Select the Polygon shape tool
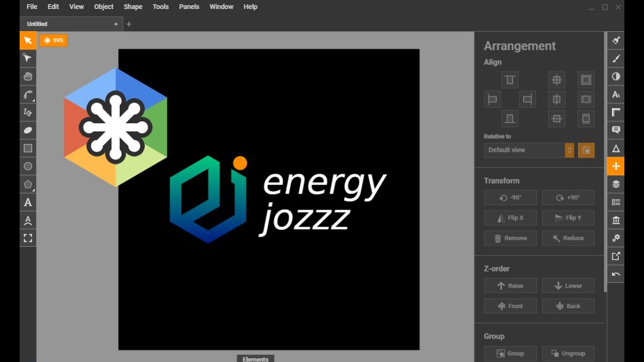Screen dimensions: 644x362 click(x=28, y=185)
